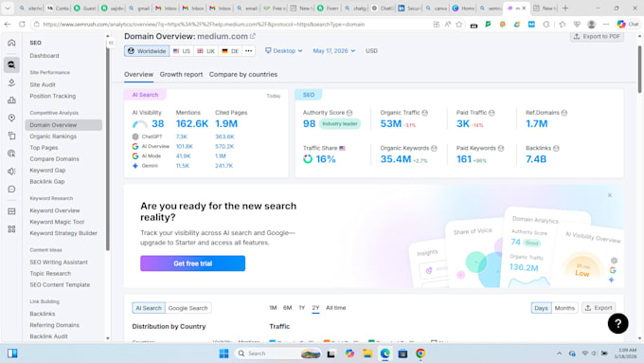Image resolution: width=644 pixels, height=363 pixels.
Task: Select 6M time range
Action: (287, 308)
